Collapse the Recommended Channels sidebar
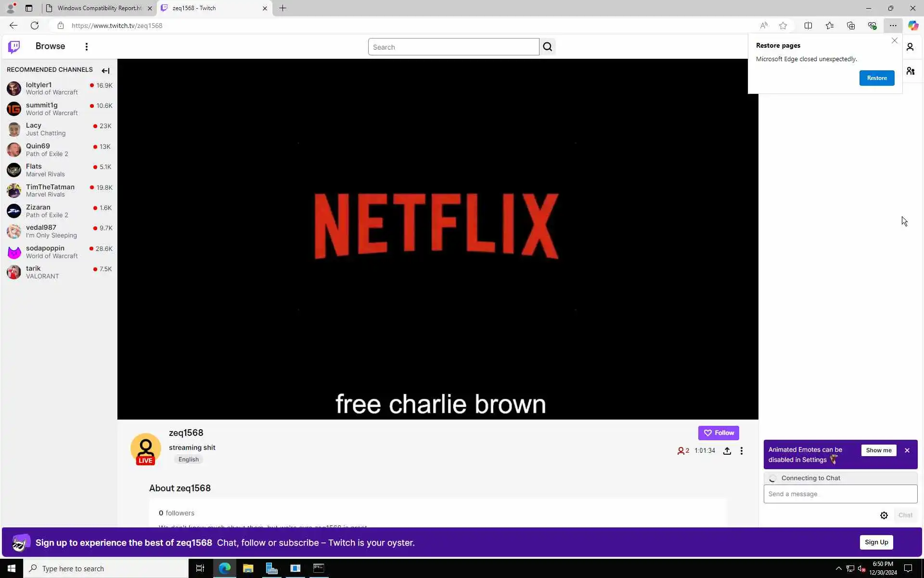Screen dimensions: 924x578 [105, 71]
